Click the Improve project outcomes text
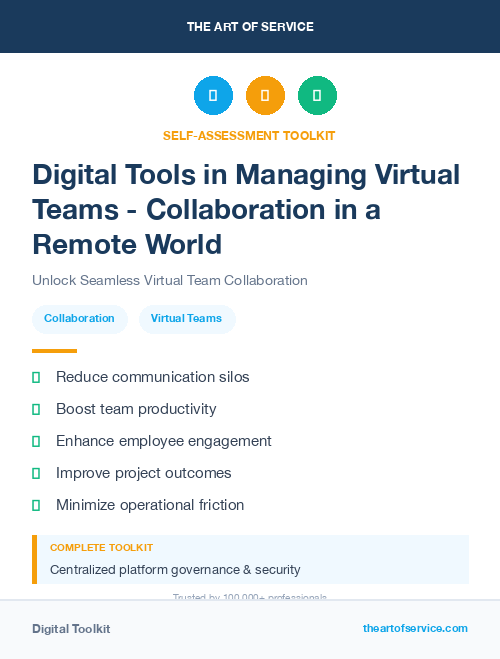Image resolution: width=500 pixels, height=659 pixels. 144,473
